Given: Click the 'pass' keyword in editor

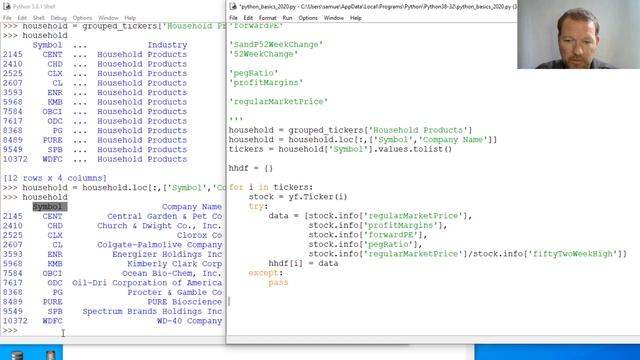Looking at the screenshot, I should [278, 282].
